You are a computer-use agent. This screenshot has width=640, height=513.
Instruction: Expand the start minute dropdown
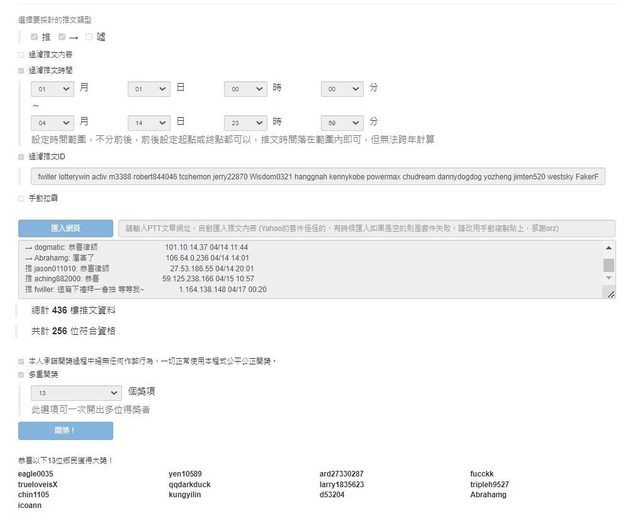tap(342, 89)
